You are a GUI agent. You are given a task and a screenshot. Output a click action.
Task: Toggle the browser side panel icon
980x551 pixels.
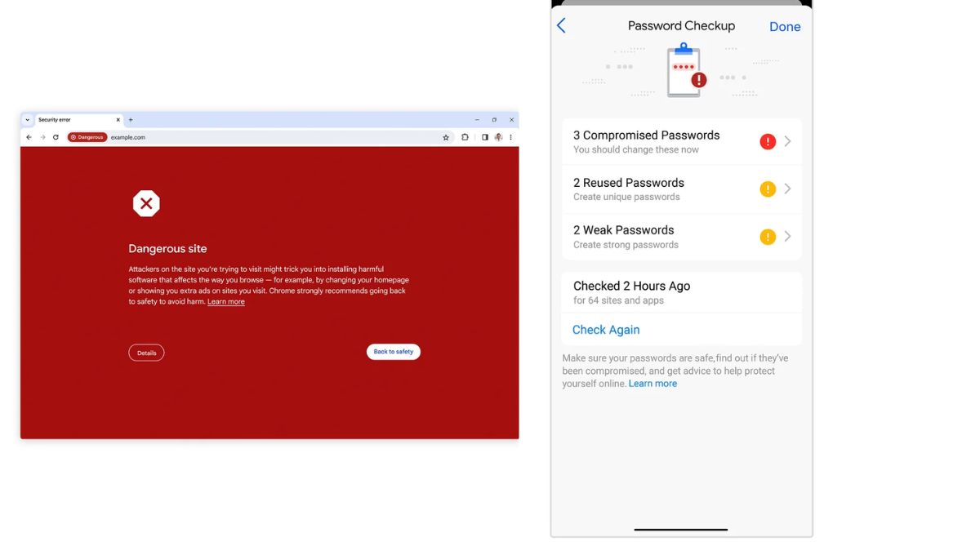[485, 137]
